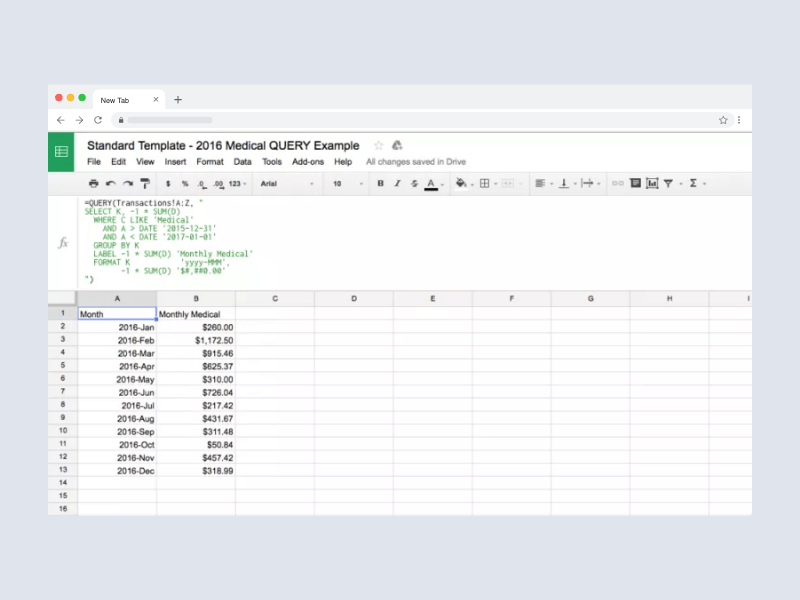Viewport: 800px width, 600px height.
Task: Open the Data menu
Action: pyautogui.click(x=243, y=161)
